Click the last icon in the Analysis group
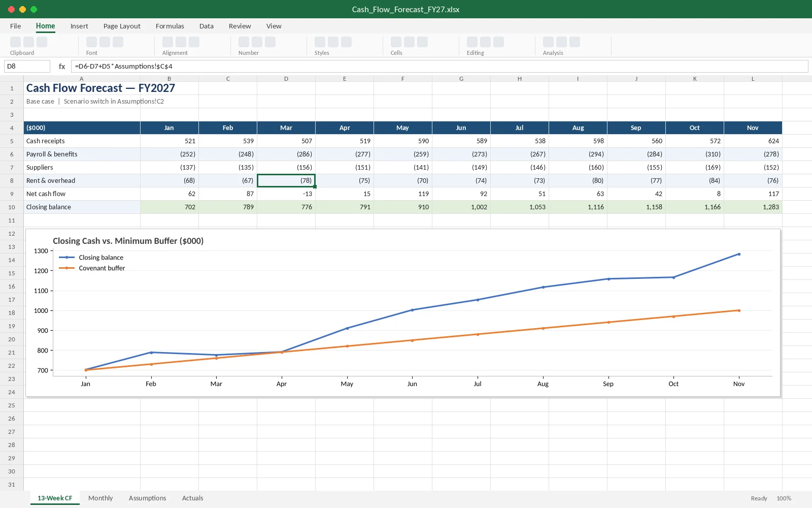Screen dimensions: 812x508 point(575,42)
